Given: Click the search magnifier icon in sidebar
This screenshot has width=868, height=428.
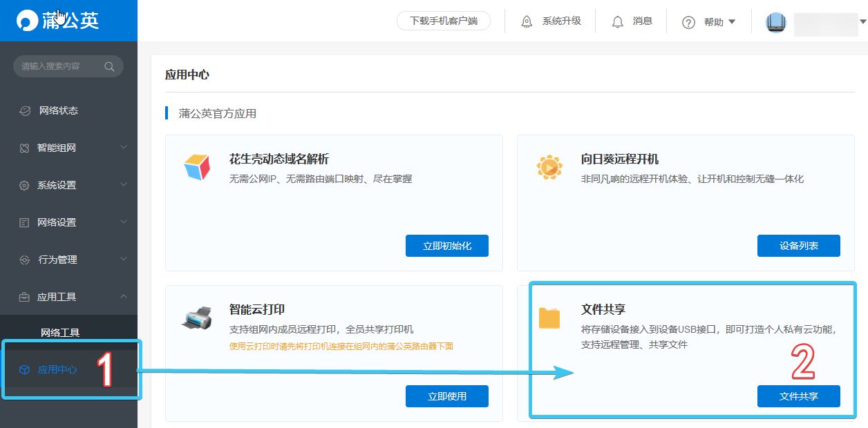Looking at the screenshot, I should click(x=109, y=66).
